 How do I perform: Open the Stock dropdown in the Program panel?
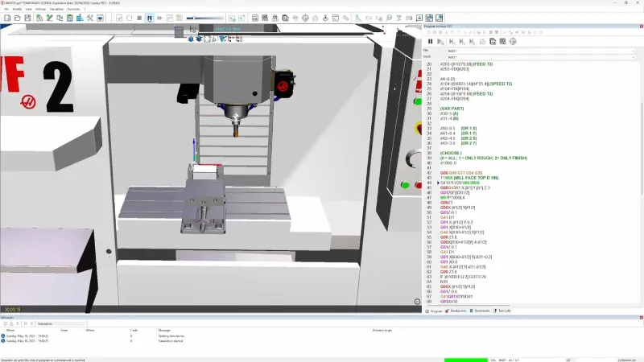point(541,57)
